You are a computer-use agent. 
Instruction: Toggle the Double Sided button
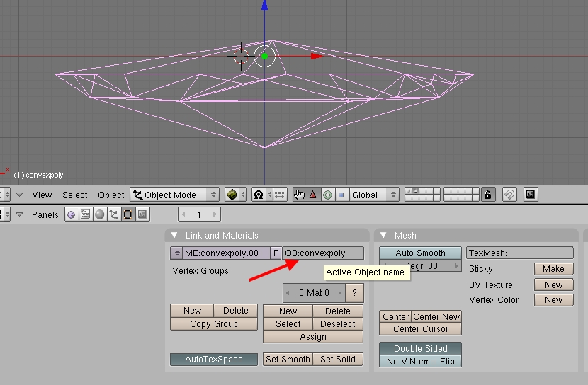point(420,349)
